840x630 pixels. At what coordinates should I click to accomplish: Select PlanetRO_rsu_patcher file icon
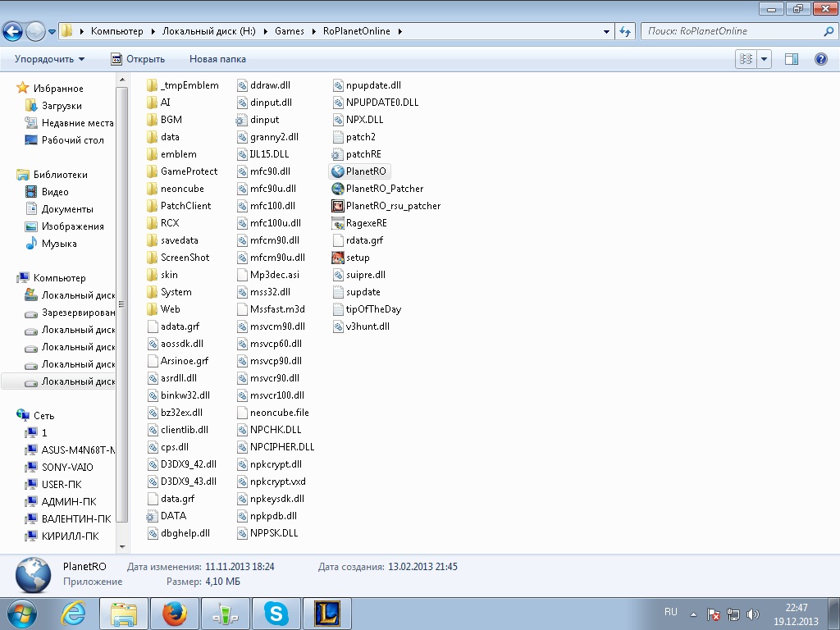click(x=337, y=206)
